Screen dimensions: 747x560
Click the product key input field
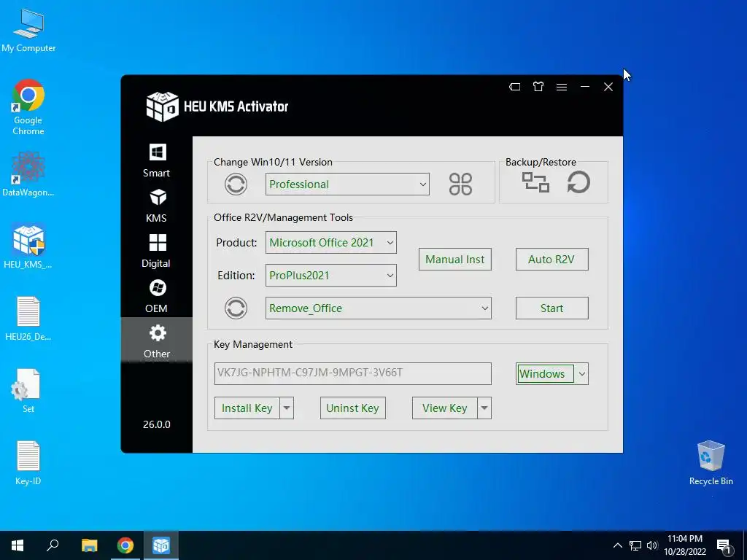coord(352,373)
